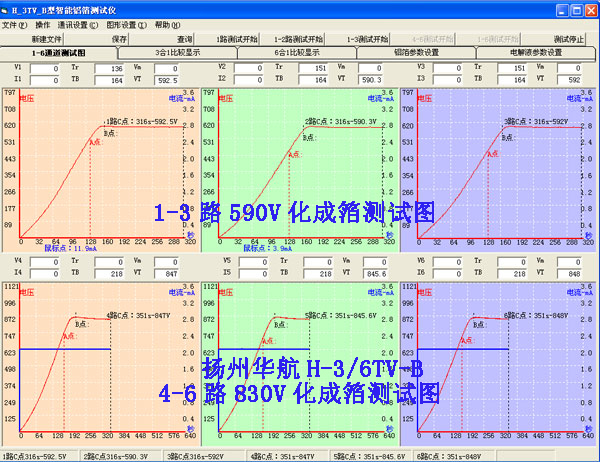Click channel 1 VT field showing 592.5
This screenshot has height=462, width=600.
tap(166, 81)
